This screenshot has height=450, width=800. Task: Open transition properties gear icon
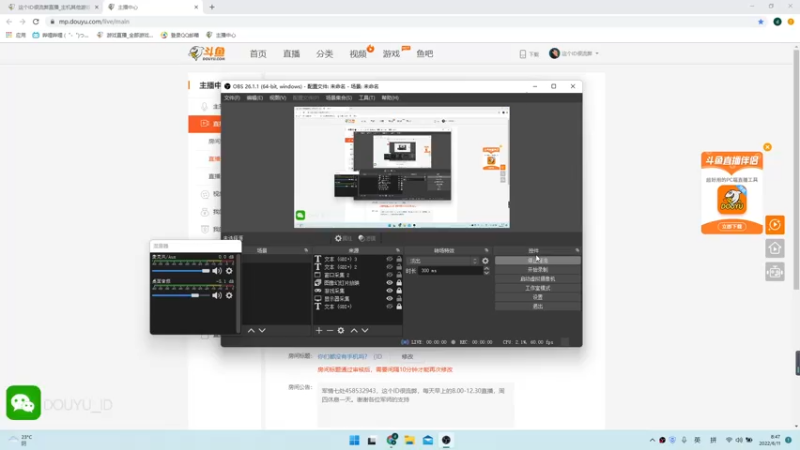[x=485, y=261]
